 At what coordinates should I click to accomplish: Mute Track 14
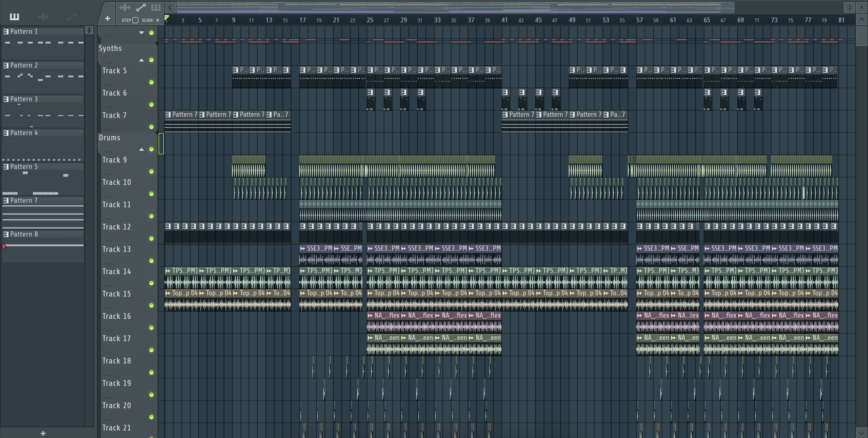pyautogui.click(x=152, y=283)
